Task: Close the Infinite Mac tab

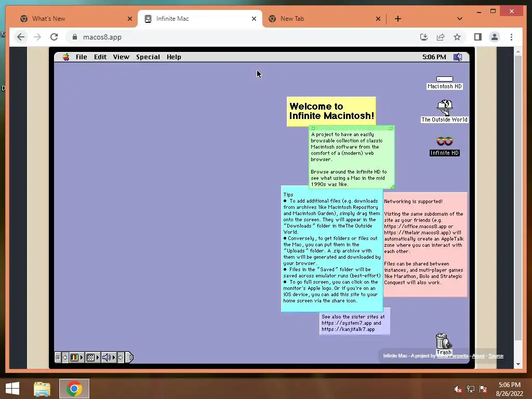Action: tap(254, 19)
